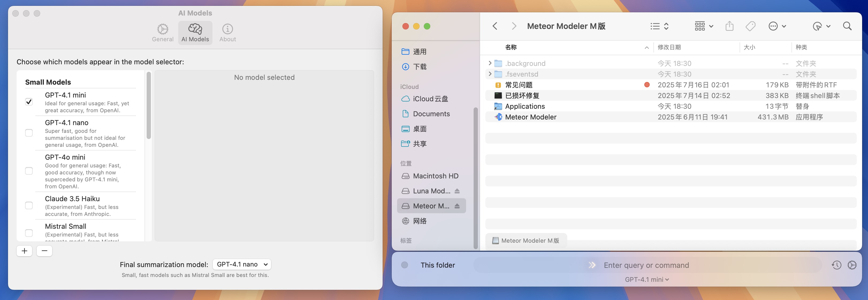Add a new model with plus button
This screenshot has width=868, height=300.
(24, 251)
